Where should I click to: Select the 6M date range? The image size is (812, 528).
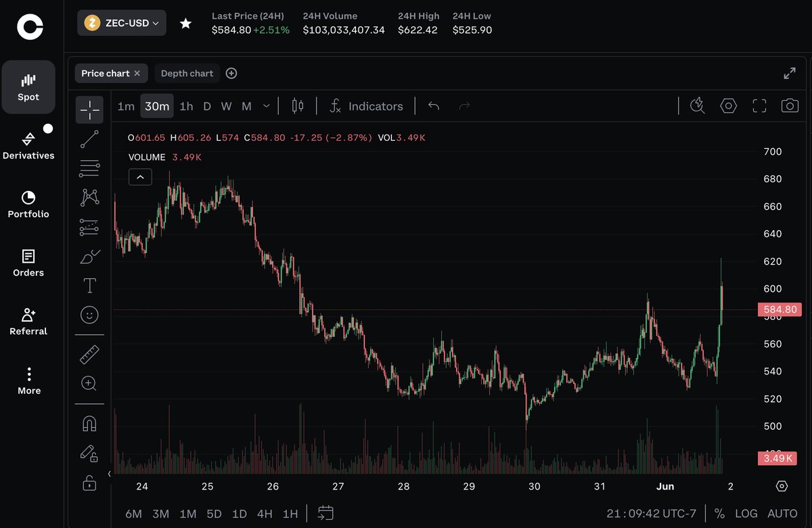tap(134, 514)
